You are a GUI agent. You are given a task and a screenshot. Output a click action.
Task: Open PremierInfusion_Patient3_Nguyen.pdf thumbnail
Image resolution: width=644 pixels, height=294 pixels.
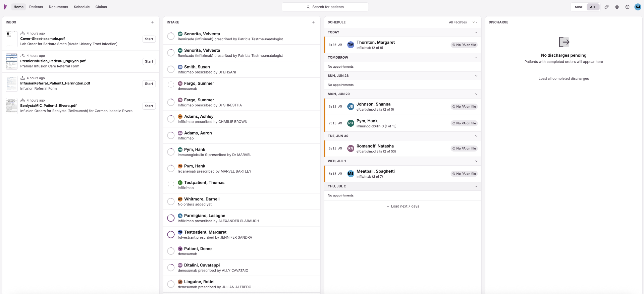(x=11, y=61)
